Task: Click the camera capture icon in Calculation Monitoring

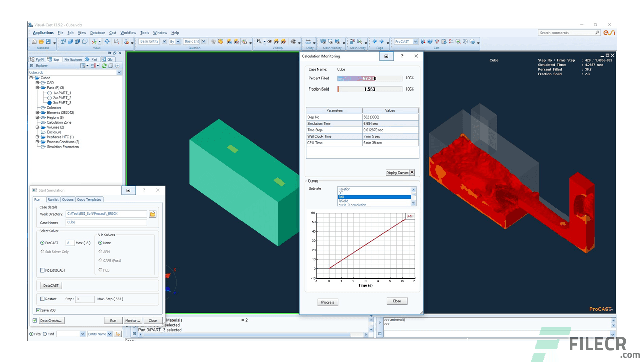Action: pyautogui.click(x=386, y=56)
